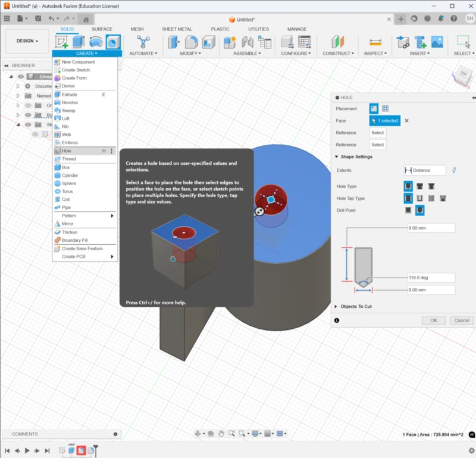Image resolution: width=476 pixels, height=458 pixels.
Task: Switch to the SHEET METAL tab
Action: (177, 29)
